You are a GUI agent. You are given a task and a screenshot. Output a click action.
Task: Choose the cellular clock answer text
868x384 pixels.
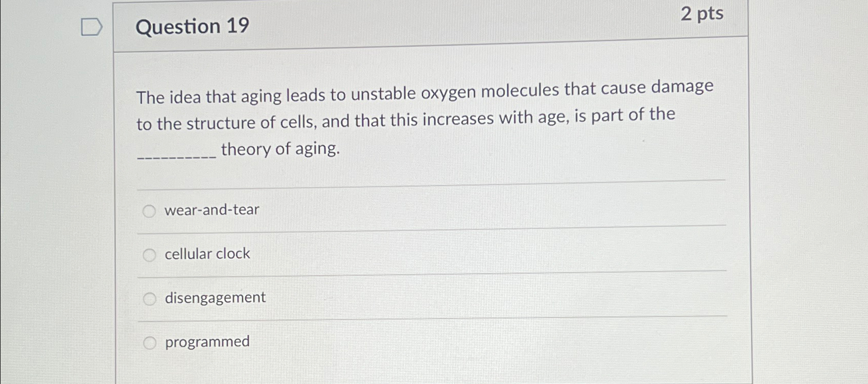(206, 254)
